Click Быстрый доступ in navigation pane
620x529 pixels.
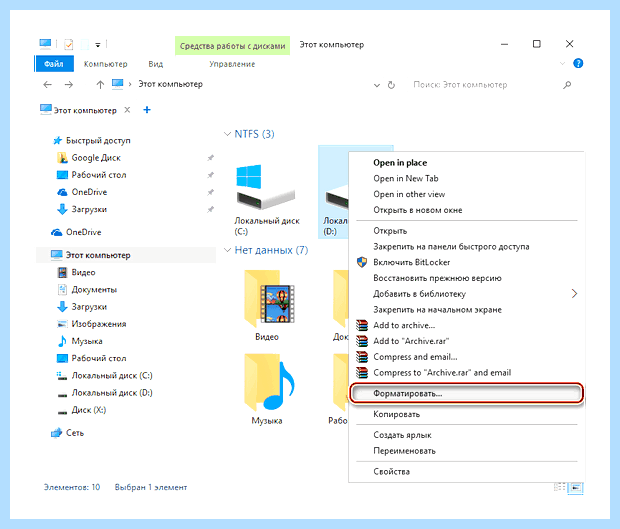point(92,140)
